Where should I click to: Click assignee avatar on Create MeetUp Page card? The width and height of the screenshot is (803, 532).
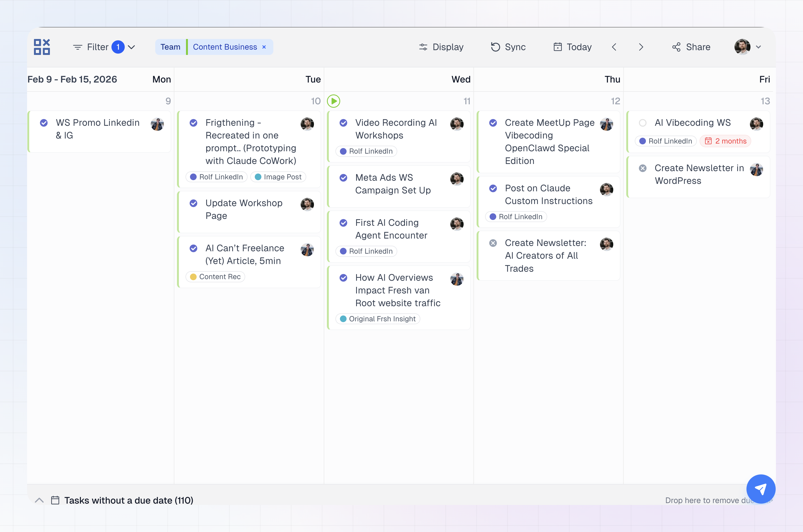[607, 124]
